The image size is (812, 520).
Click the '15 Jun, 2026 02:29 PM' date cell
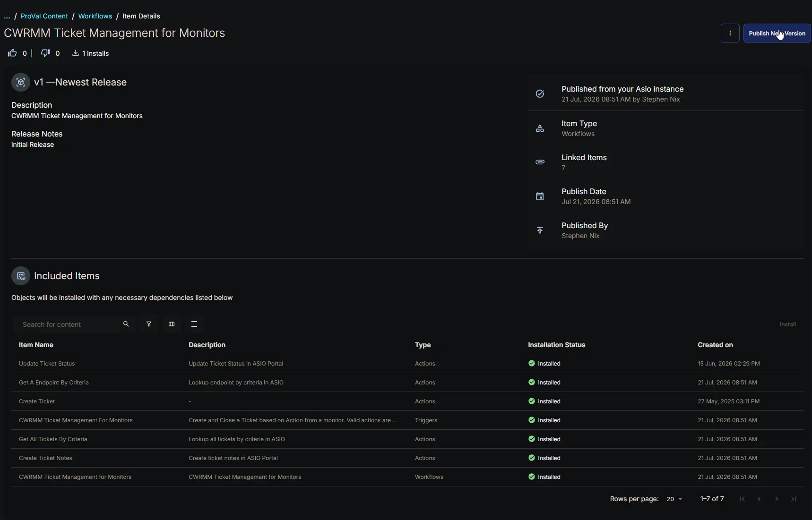[x=729, y=364]
